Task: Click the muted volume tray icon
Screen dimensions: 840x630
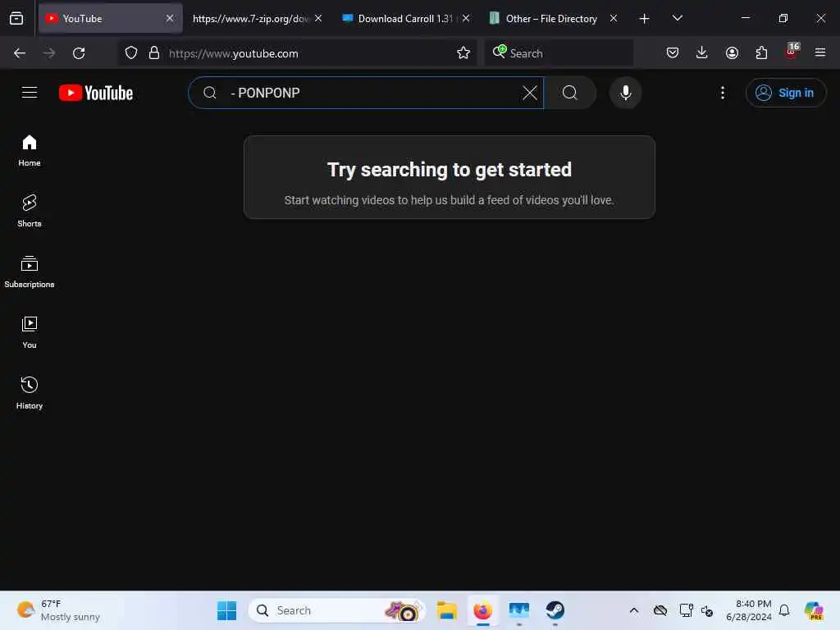Action: click(x=707, y=610)
